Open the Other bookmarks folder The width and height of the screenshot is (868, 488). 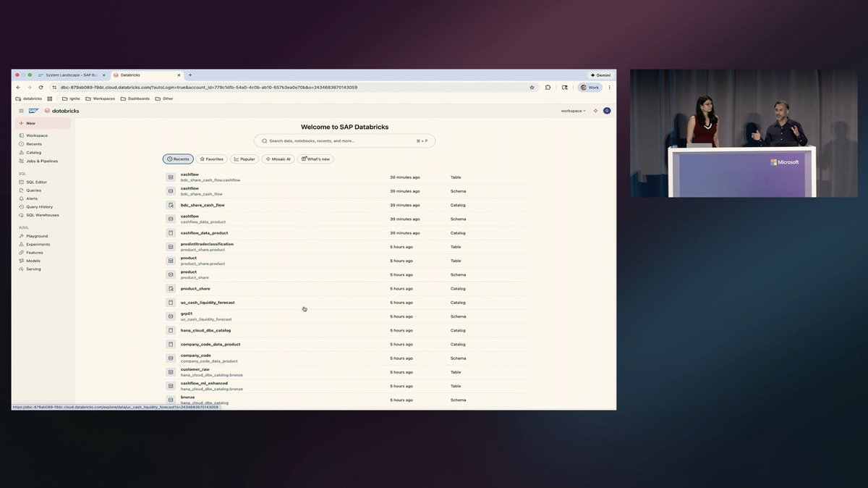point(164,98)
